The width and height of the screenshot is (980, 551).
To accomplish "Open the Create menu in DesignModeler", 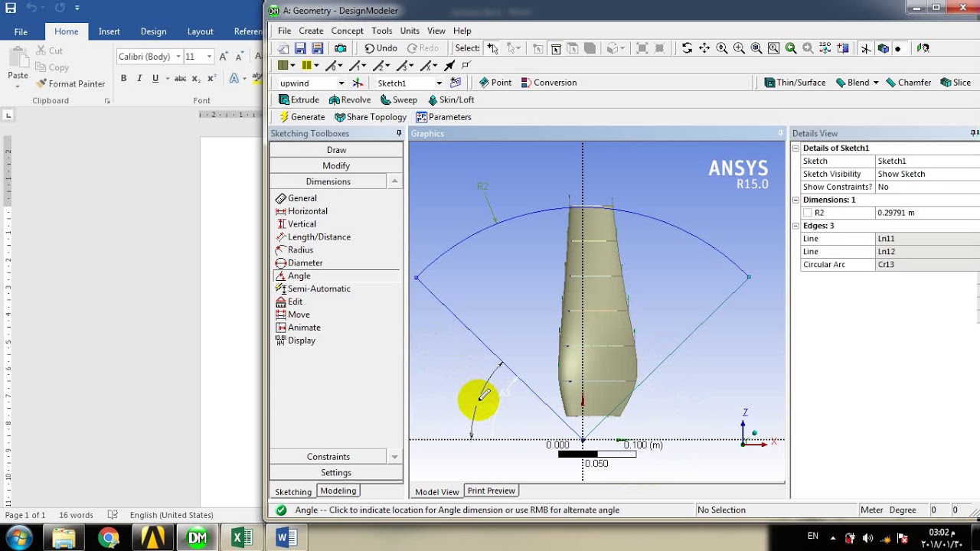I will 311,31.
